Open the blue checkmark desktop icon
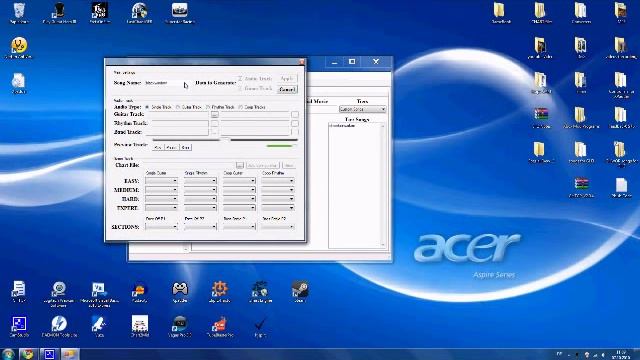Image resolution: width=640 pixels, height=360 pixels. 260,326
